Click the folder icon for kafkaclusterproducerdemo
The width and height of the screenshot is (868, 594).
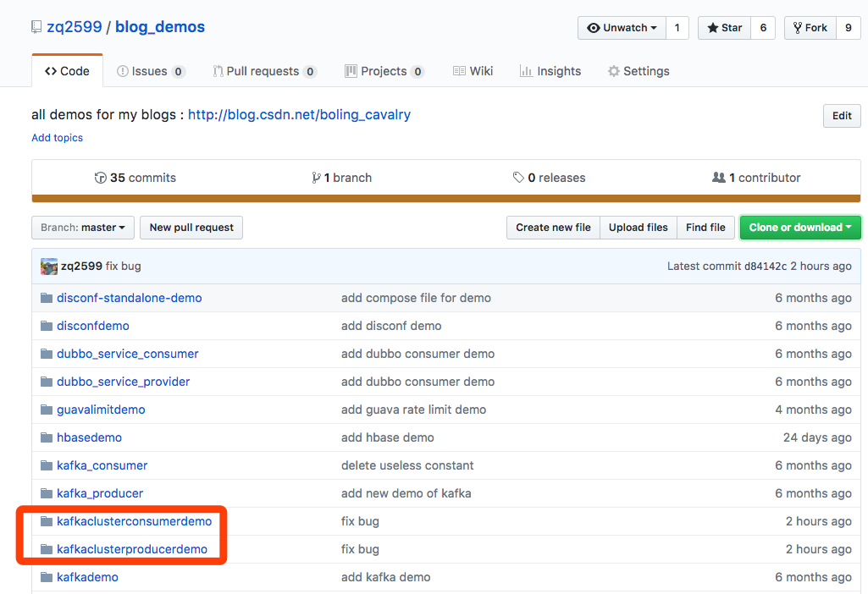pyautogui.click(x=47, y=549)
